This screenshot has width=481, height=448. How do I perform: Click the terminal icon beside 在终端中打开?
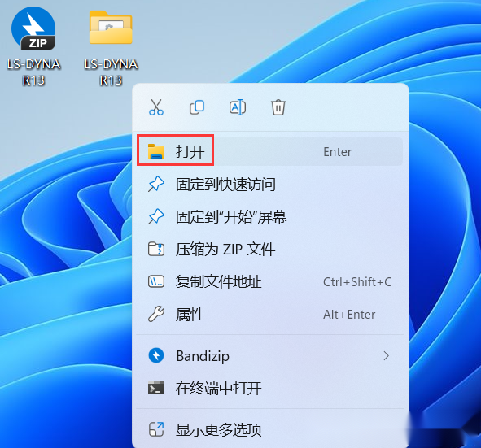[156, 389]
